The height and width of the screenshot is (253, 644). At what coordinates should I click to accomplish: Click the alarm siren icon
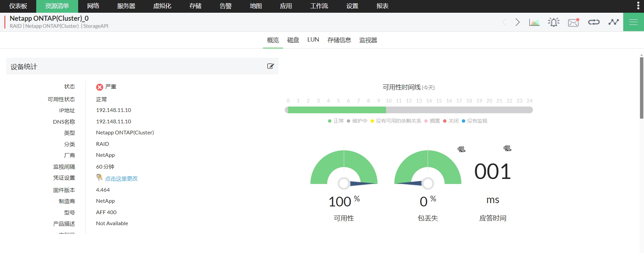pyautogui.click(x=553, y=22)
